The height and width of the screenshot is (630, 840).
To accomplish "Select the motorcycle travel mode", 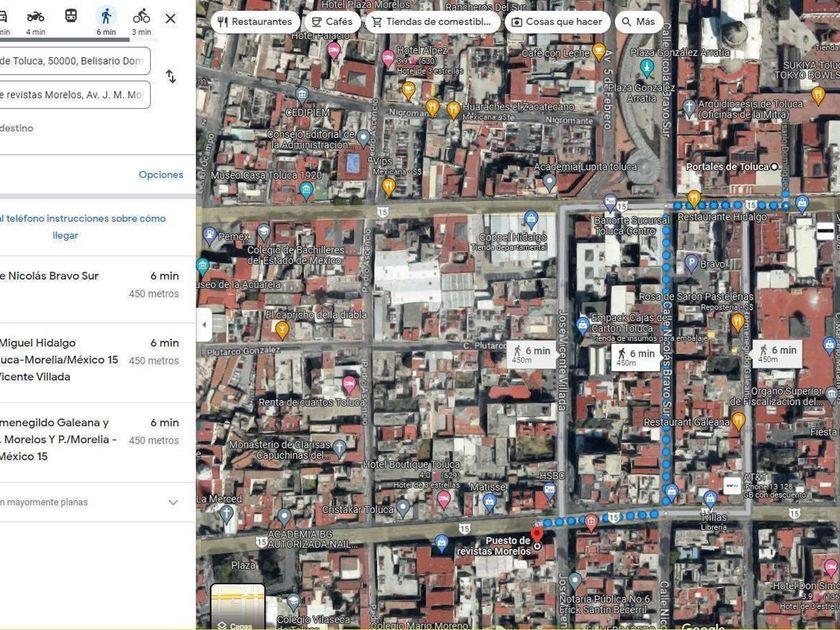I will tap(36, 18).
